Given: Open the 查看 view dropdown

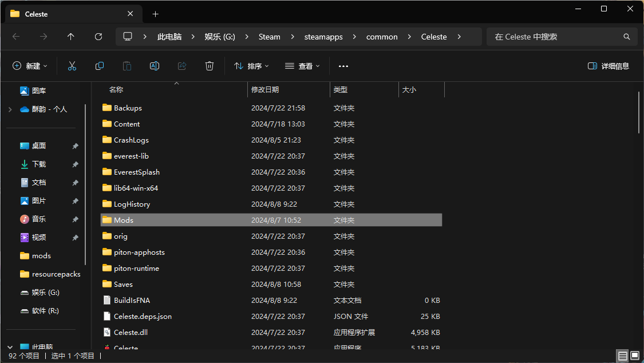Looking at the screenshot, I should point(302,66).
